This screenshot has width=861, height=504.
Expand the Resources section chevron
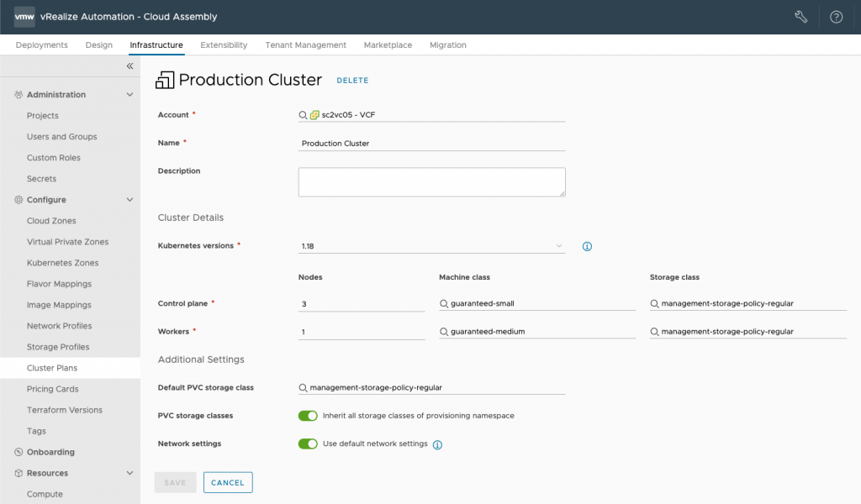(129, 473)
